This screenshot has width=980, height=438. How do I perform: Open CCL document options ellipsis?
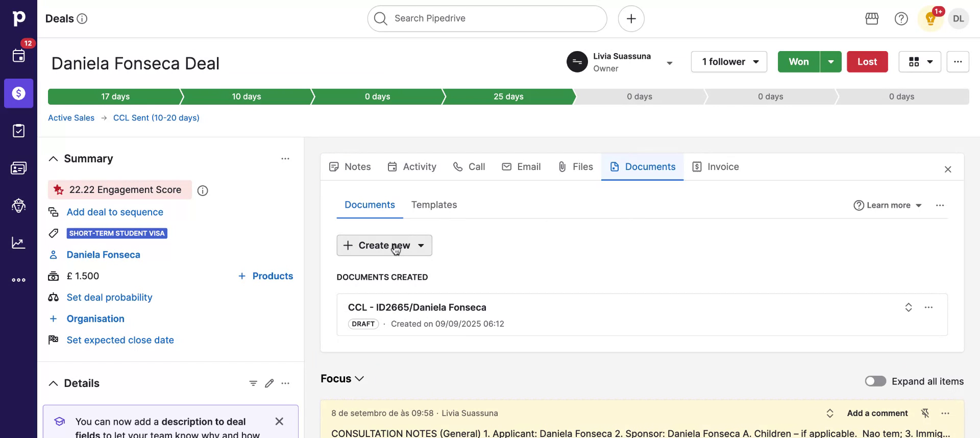click(928, 307)
